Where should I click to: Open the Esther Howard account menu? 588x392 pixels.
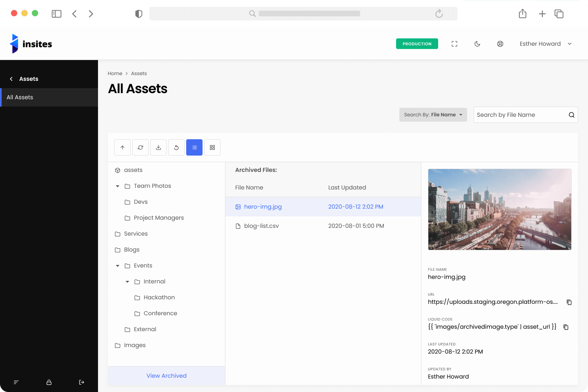tap(545, 44)
